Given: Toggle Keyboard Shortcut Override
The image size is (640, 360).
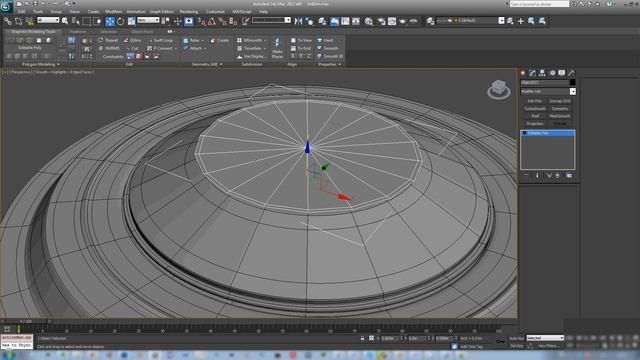Looking at the screenshot, I should [x=189, y=21].
